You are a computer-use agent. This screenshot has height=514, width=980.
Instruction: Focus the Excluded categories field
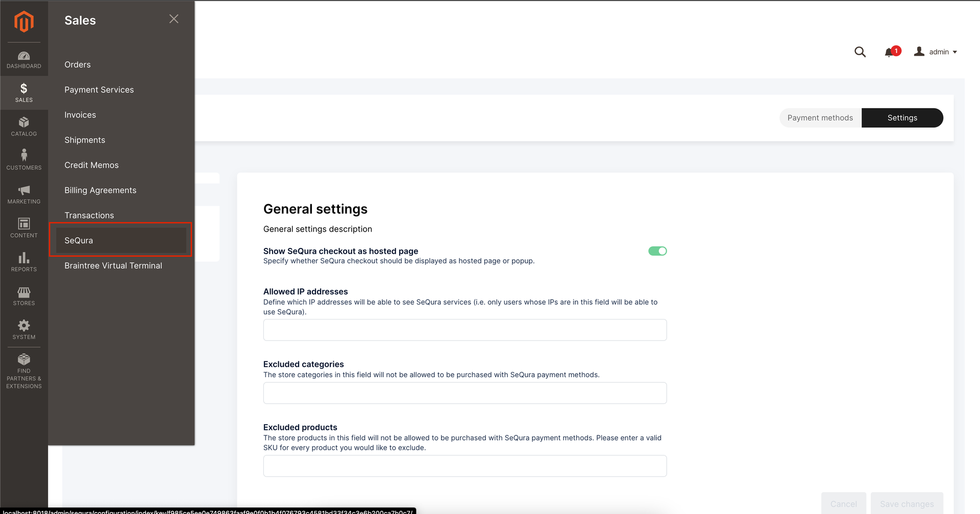click(465, 393)
